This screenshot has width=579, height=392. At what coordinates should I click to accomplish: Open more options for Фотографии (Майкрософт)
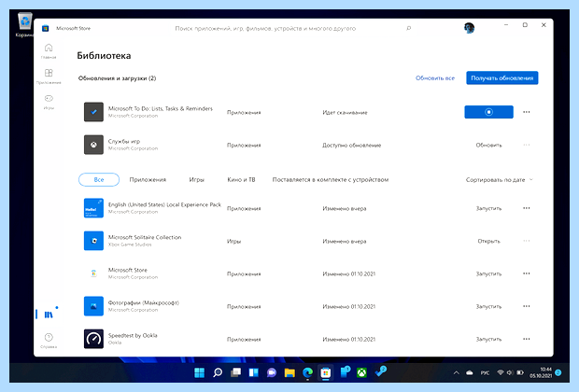click(x=526, y=306)
